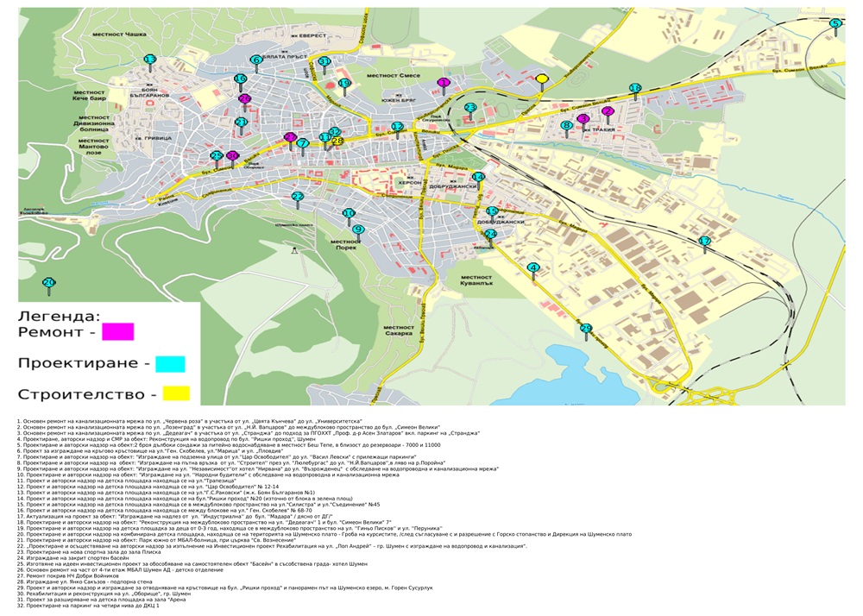Click the cyan Проектиране legend swatch

(170, 363)
